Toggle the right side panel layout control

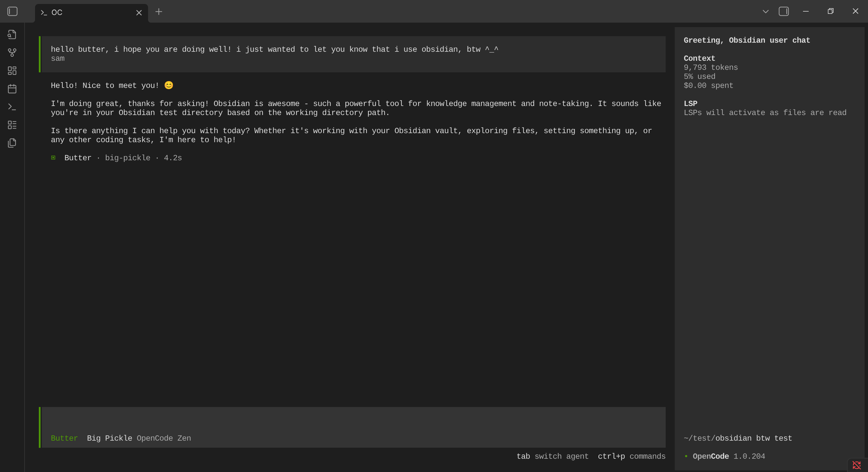click(784, 11)
